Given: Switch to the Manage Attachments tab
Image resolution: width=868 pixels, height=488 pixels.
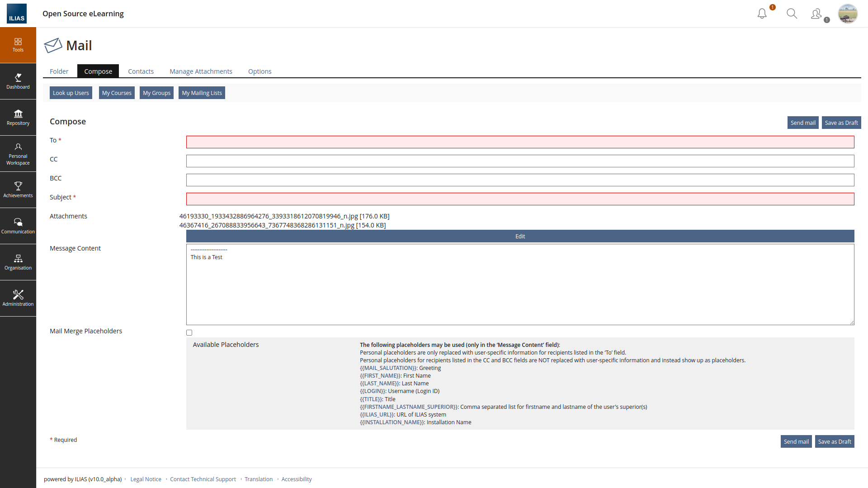Looking at the screenshot, I should [x=201, y=71].
